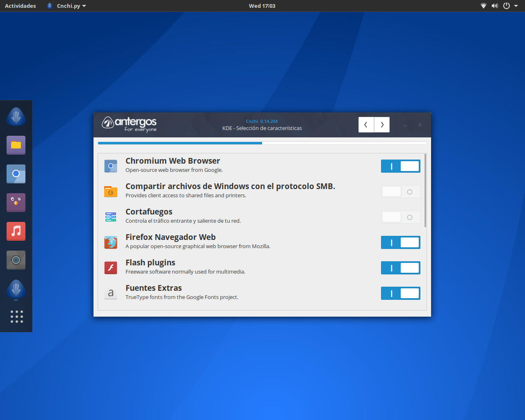Open the Files manager from the dock
525x420 pixels.
pos(16,145)
